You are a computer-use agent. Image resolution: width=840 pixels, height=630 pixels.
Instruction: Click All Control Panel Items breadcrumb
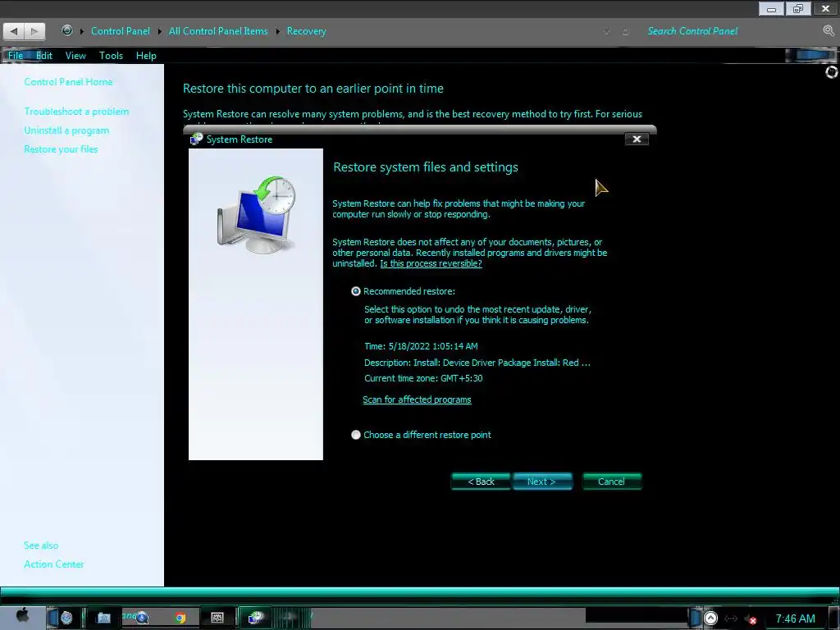tap(218, 31)
